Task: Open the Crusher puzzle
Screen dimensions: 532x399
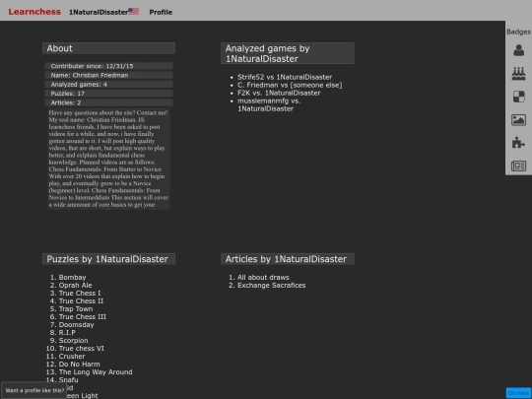Action: click(72, 357)
